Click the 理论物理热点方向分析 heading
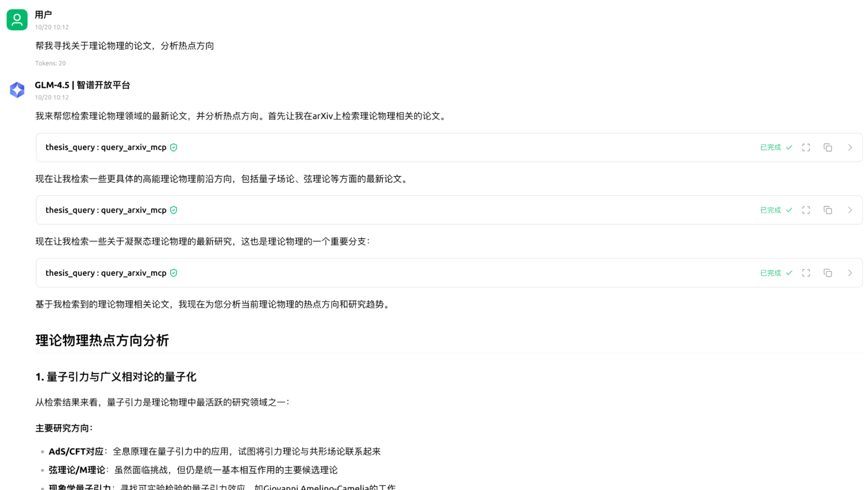The height and width of the screenshot is (490, 868). point(102,340)
